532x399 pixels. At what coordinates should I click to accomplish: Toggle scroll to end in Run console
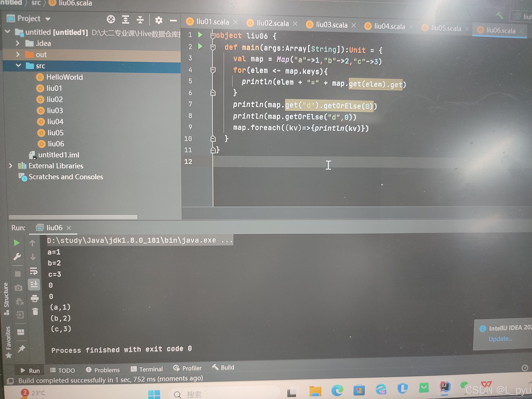coord(34,284)
